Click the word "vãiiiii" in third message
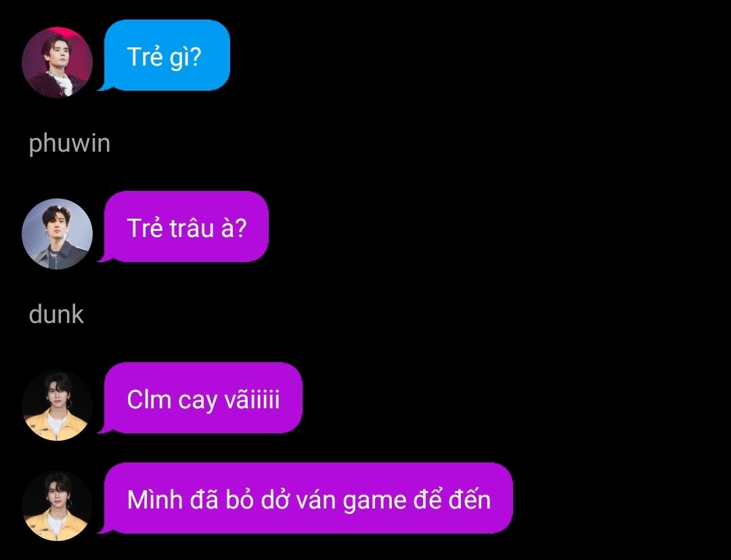Viewport: 731px width, 560px height. (x=252, y=400)
